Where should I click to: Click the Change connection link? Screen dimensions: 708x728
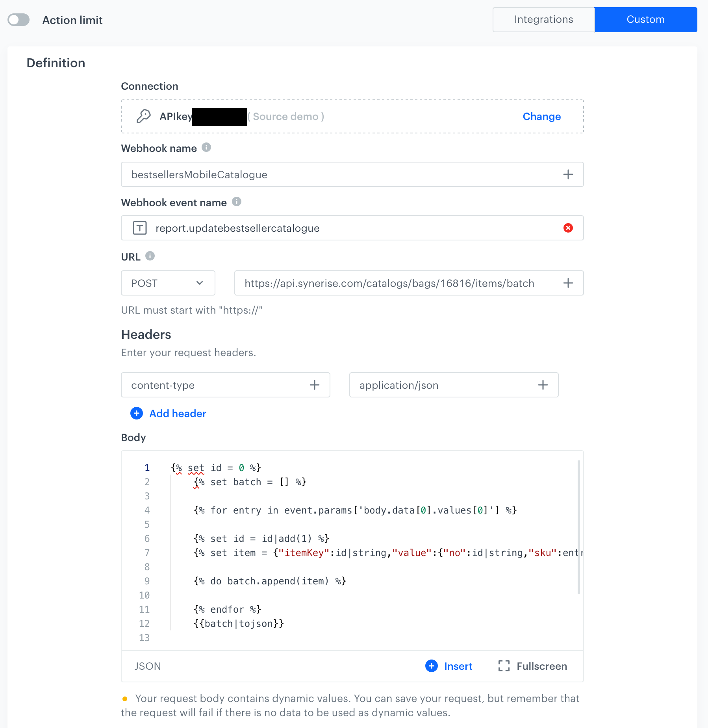tap(541, 116)
